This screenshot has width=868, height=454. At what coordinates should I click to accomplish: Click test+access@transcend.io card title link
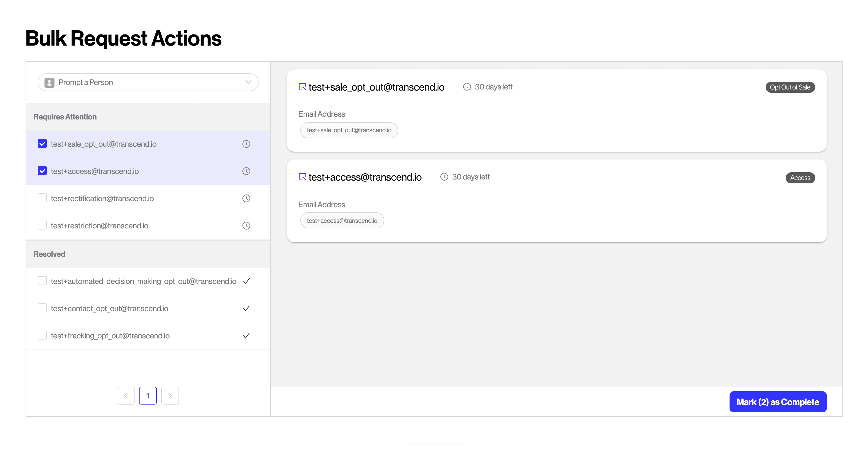tap(365, 177)
